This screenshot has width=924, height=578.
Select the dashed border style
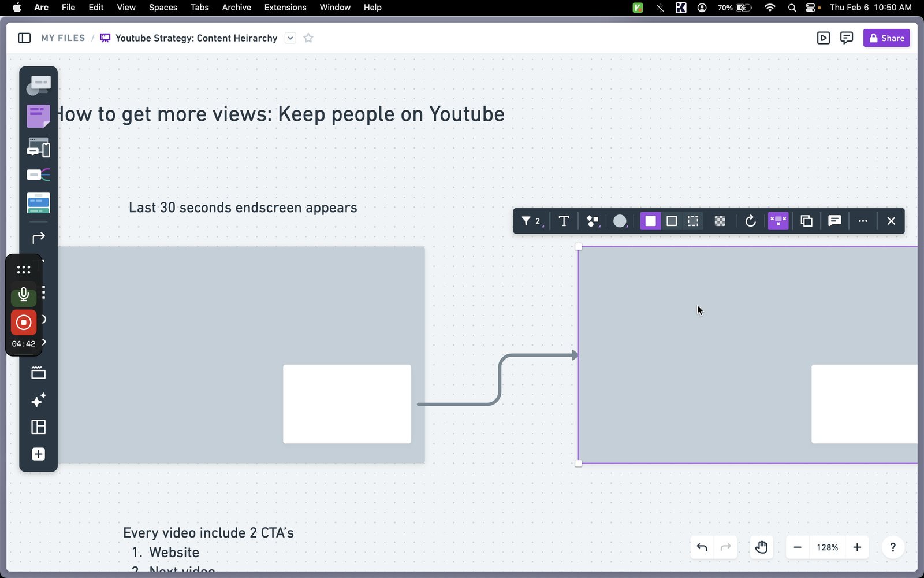click(x=693, y=221)
